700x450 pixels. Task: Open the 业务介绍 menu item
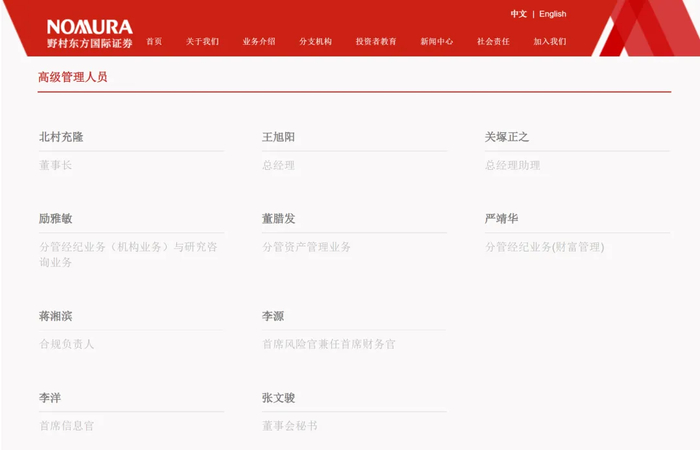pos(259,42)
